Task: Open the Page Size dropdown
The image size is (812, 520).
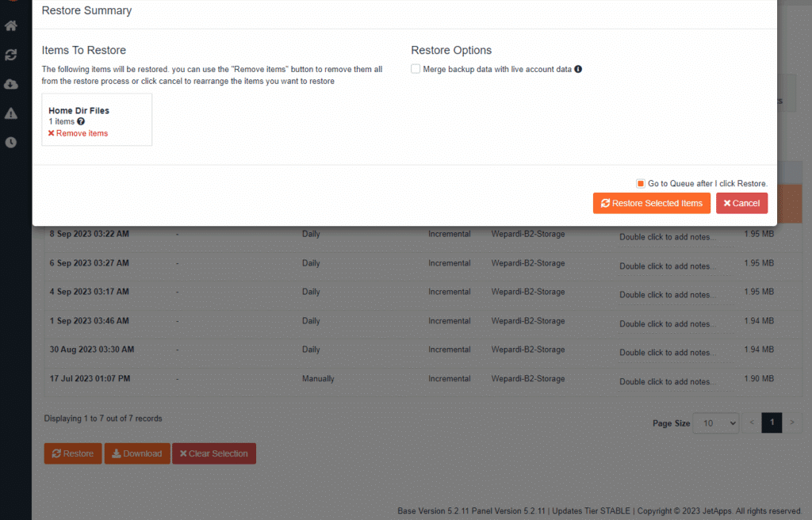Action: pyautogui.click(x=715, y=423)
